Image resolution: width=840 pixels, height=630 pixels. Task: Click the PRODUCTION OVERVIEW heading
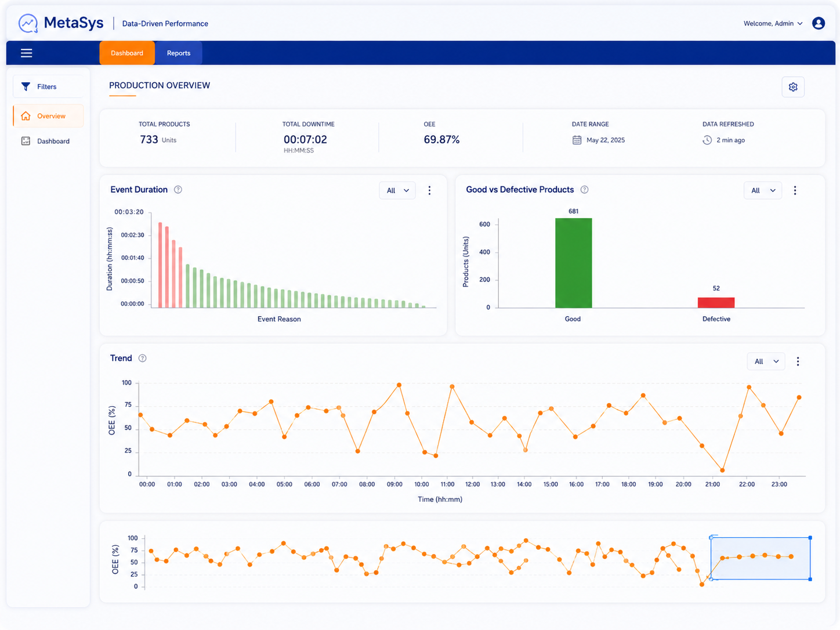(x=160, y=85)
